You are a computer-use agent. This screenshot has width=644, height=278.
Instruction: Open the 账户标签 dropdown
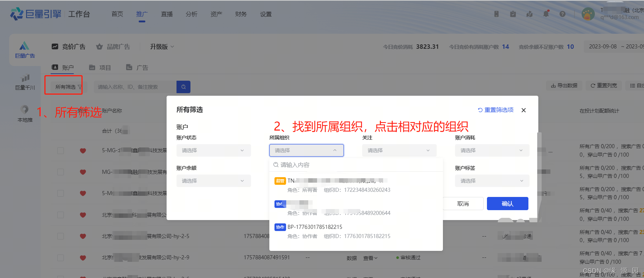(492, 181)
